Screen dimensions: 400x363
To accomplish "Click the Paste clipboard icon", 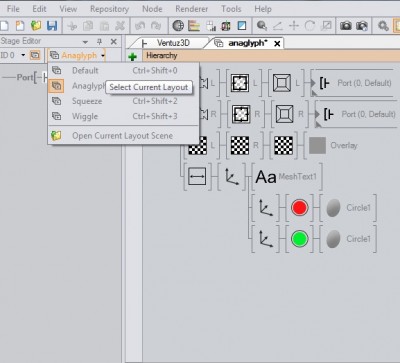I will pos(104,26).
